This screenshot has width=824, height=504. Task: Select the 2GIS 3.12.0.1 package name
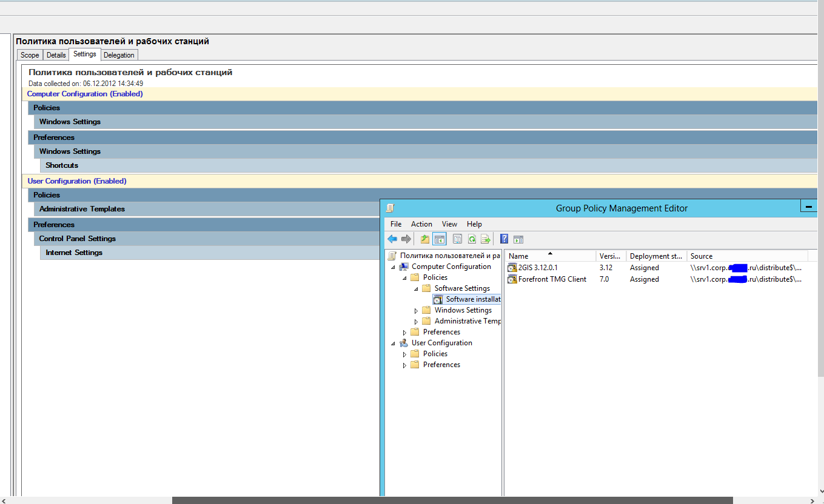(x=538, y=267)
